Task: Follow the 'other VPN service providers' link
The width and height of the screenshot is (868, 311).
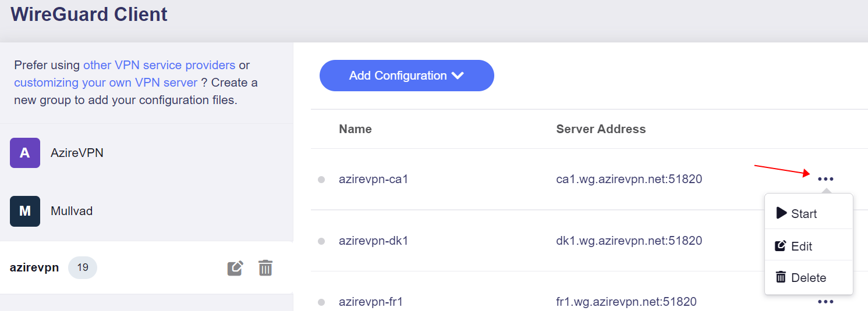Action: tap(159, 65)
